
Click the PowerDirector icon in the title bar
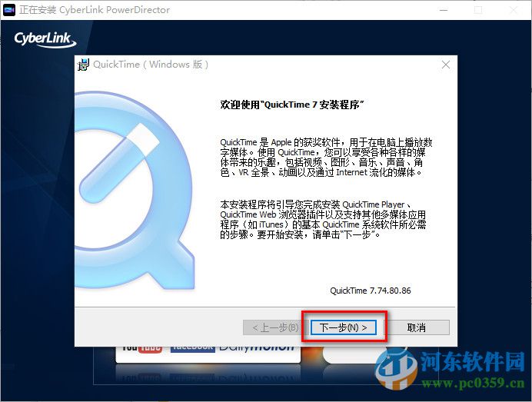8,10
